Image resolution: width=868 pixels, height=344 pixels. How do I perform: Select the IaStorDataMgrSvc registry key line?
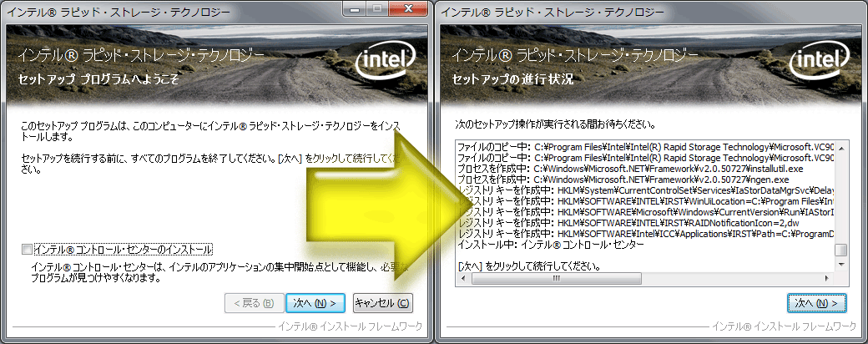[x=647, y=190]
